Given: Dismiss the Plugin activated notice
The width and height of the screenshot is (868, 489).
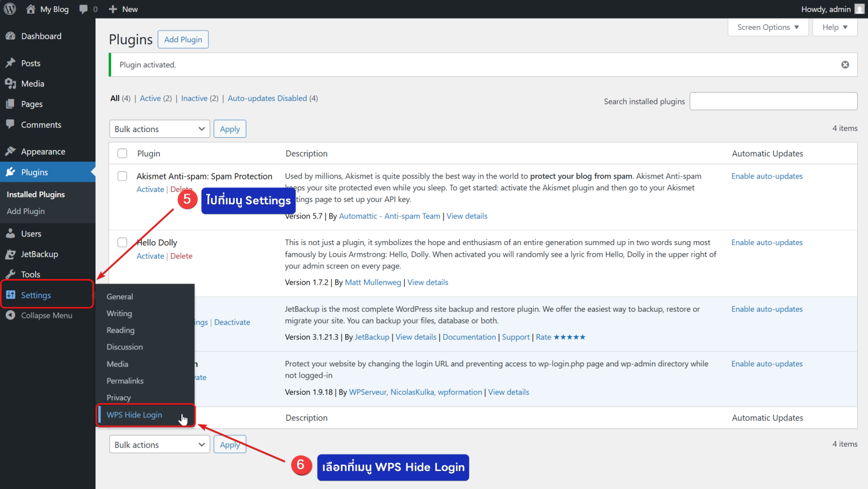Looking at the screenshot, I should click(845, 65).
